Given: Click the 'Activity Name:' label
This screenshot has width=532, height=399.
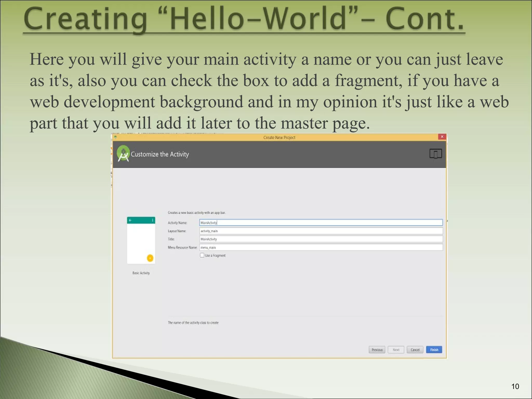Looking at the screenshot, I should point(177,223).
